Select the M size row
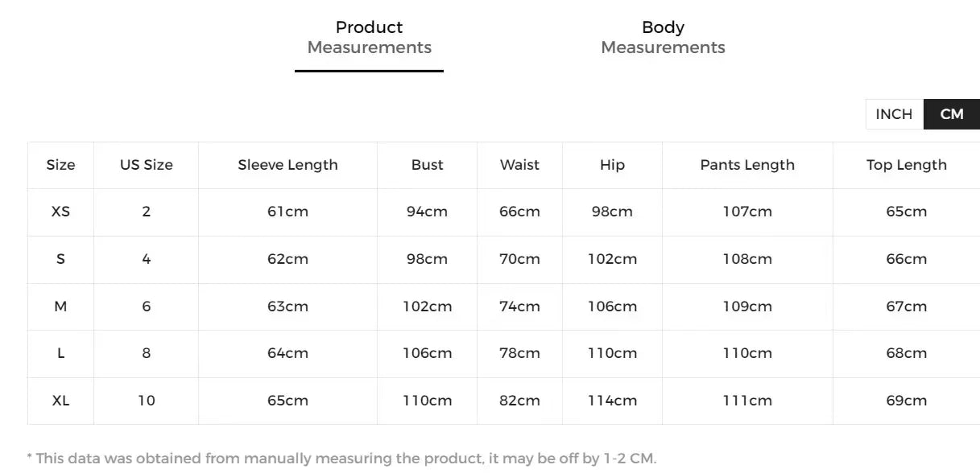This screenshot has height=473, width=980. coord(60,306)
